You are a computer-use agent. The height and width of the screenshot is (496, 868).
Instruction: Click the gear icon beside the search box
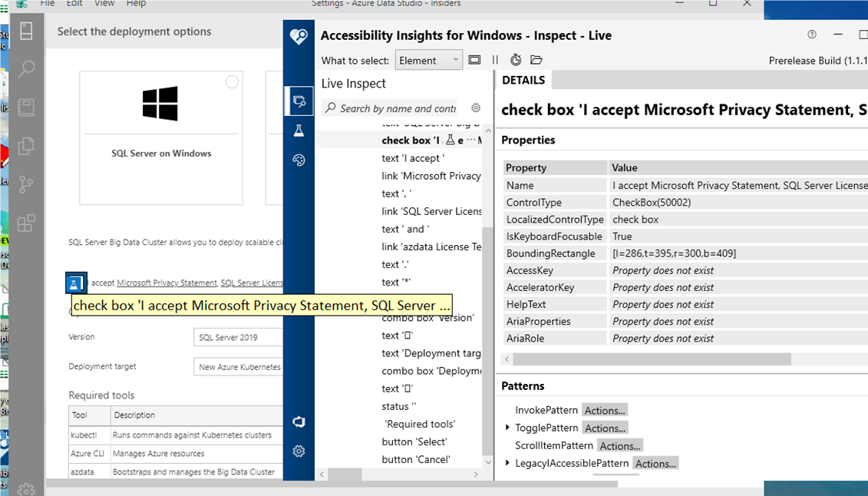pos(476,107)
